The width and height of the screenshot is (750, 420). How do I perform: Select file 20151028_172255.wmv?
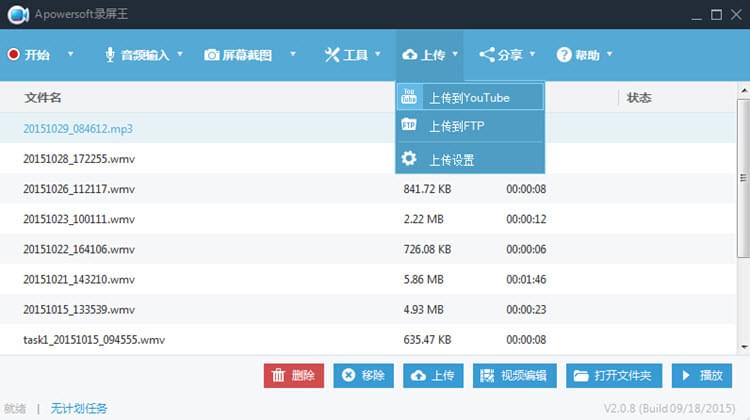79,159
